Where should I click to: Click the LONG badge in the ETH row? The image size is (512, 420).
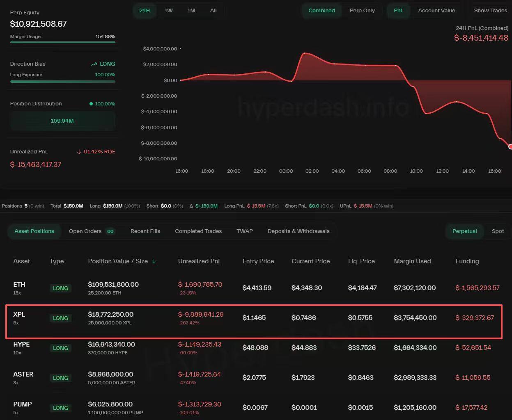[60, 288]
